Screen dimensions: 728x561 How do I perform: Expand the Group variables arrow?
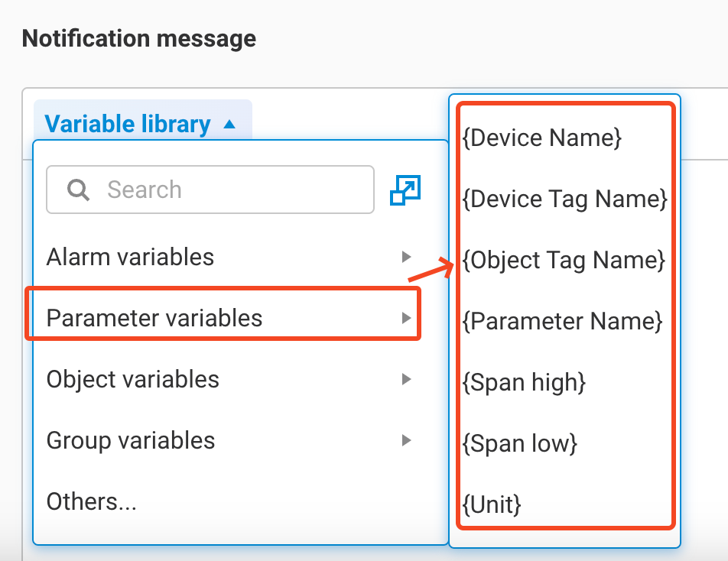[407, 440]
